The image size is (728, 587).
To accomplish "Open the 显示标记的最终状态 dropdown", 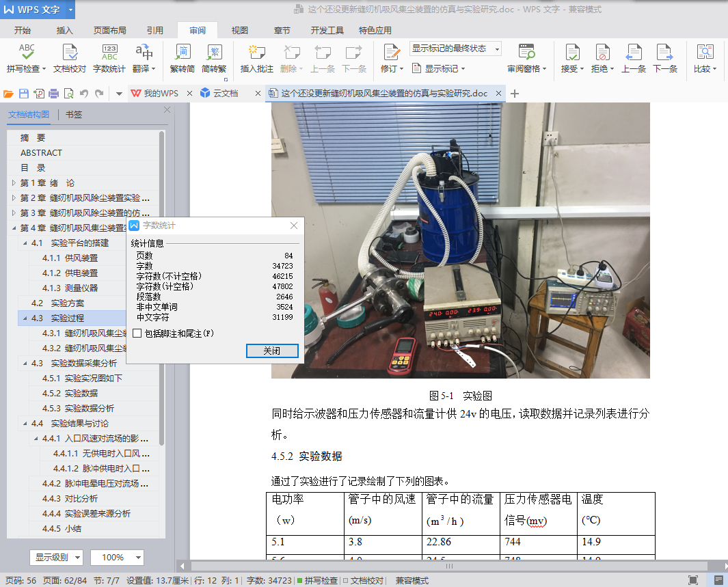I will 455,49.
